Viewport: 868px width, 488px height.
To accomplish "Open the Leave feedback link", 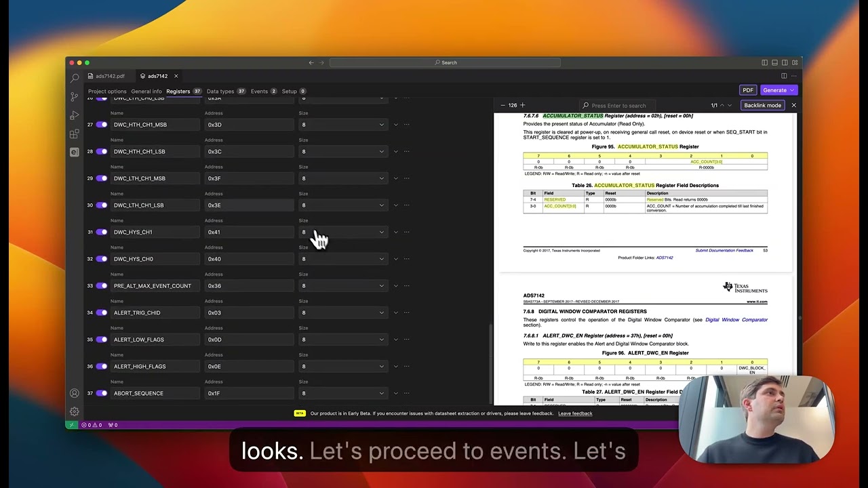I will (575, 413).
